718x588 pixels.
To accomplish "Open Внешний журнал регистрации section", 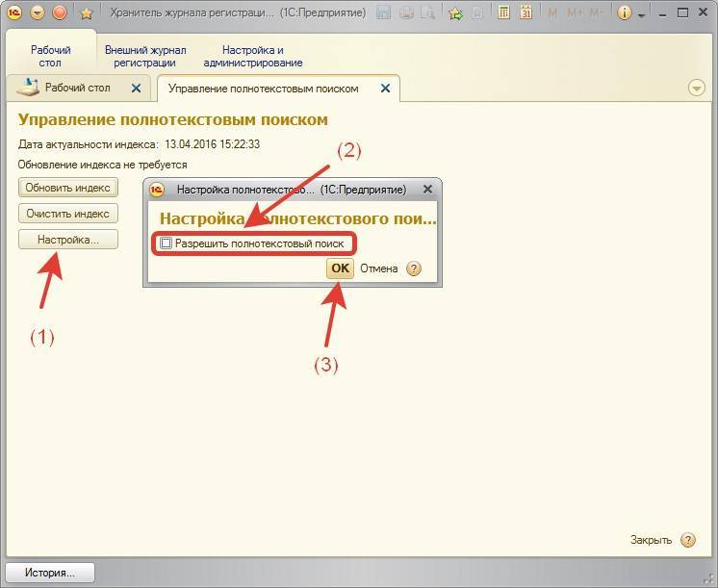I will pos(144,56).
